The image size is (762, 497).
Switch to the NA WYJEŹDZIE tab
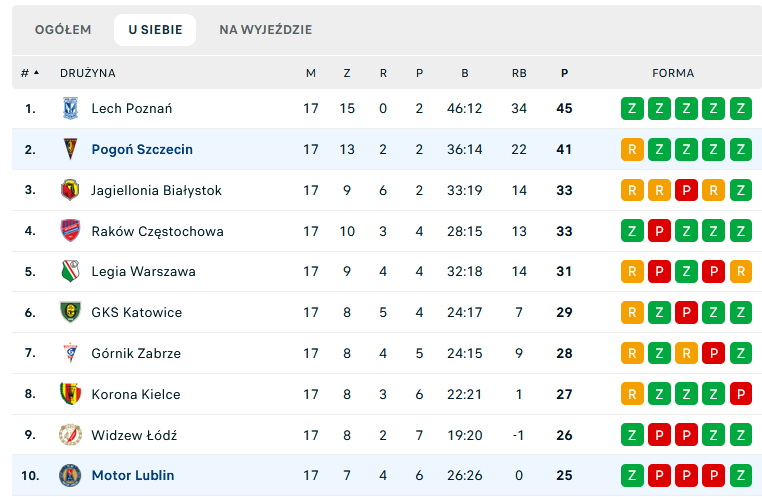tap(265, 30)
